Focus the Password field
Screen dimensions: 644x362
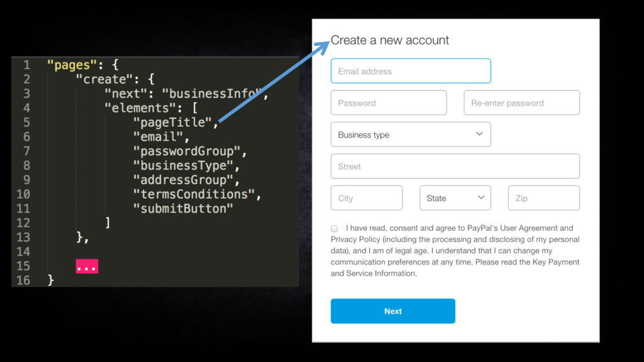[x=389, y=102]
